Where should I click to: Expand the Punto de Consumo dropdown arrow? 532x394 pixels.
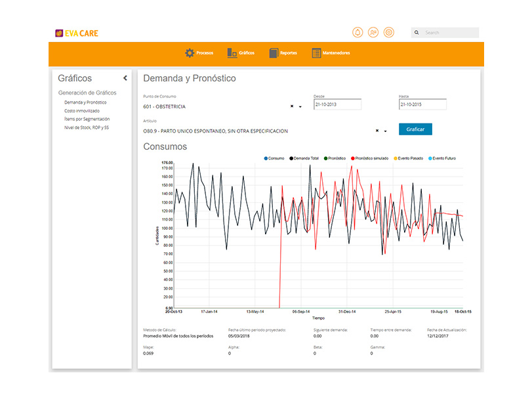pos(300,106)
